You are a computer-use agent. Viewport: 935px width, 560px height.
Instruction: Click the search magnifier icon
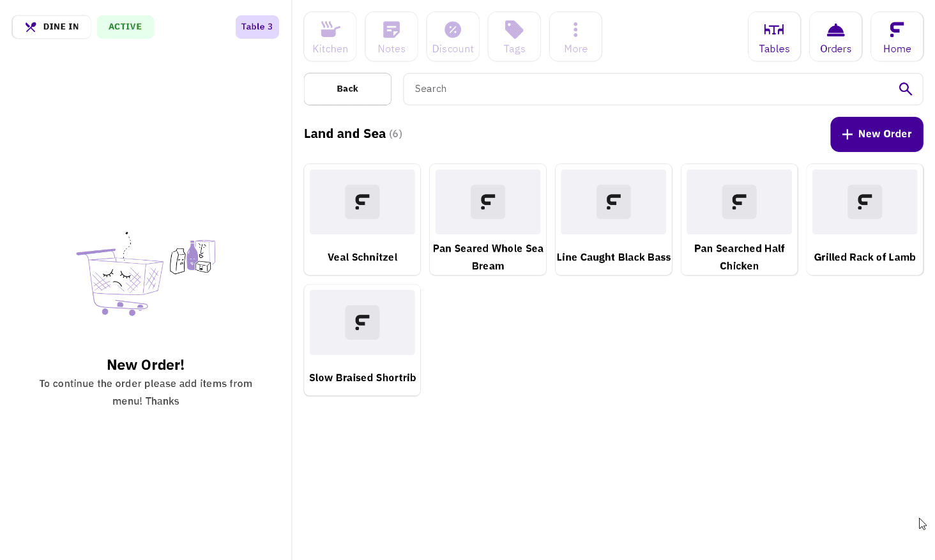[905, 89]
